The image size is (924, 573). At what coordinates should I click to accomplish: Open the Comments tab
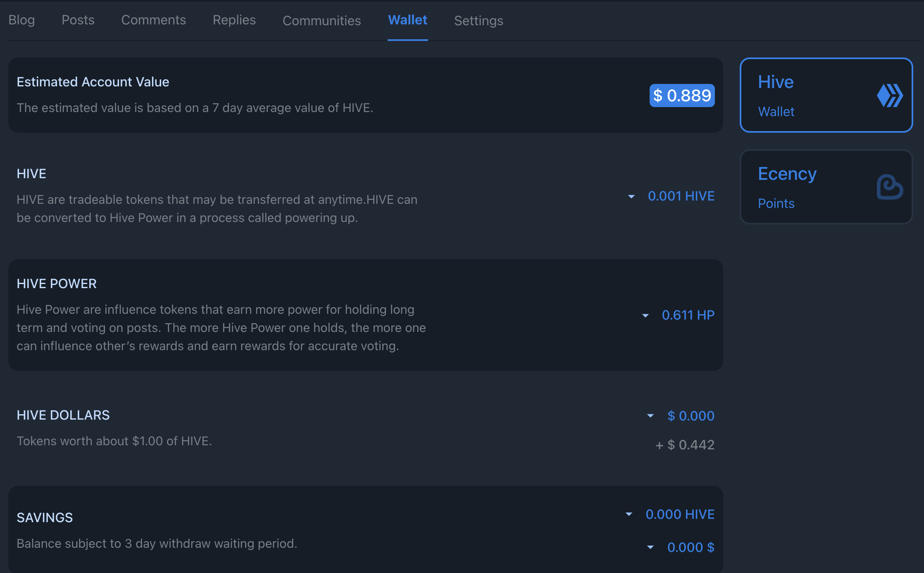tap(154, 20)
